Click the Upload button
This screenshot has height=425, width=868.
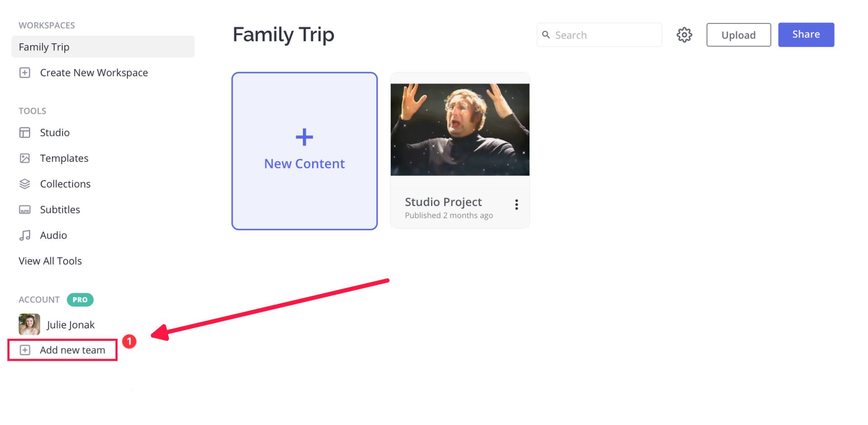(738, 35)
